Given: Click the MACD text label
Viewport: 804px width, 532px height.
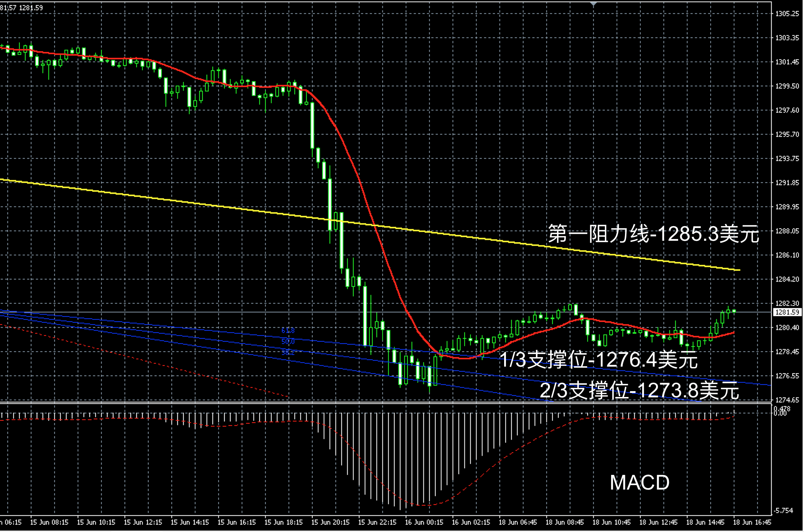Looking at the screenshot, I should tap(639, 483).
